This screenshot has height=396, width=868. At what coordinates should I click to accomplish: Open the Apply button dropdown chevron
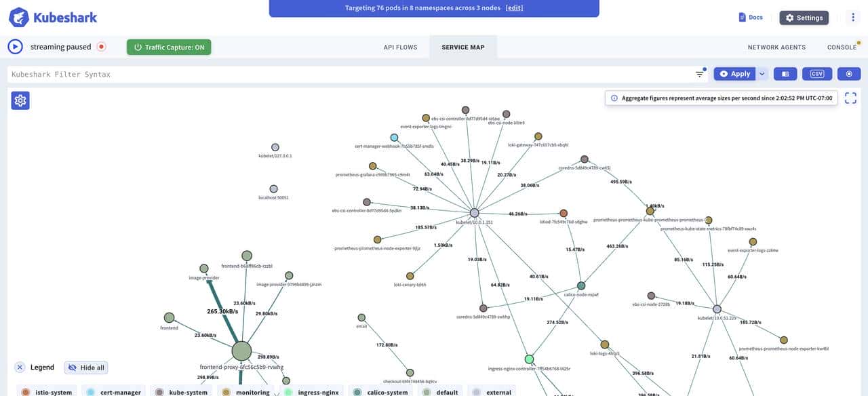tap(762, 73)
